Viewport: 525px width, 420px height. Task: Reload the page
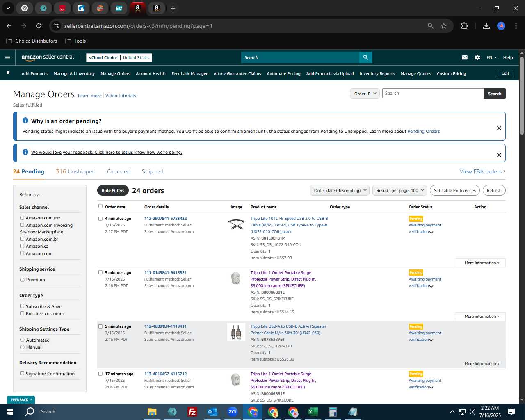[39, 26]
